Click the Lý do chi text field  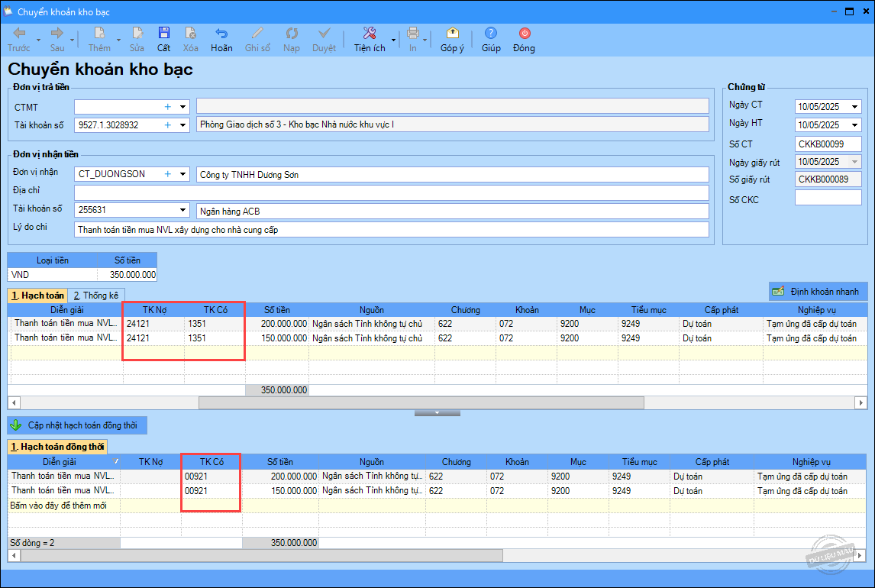391,229
